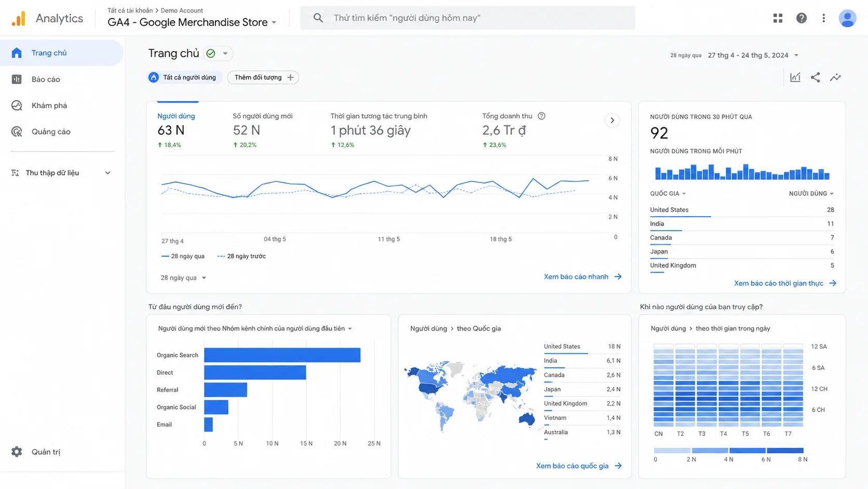Select the Thời gian tương tác trung bình tab
This screenshot has width=868, height=489.
(x=378, y=130)
